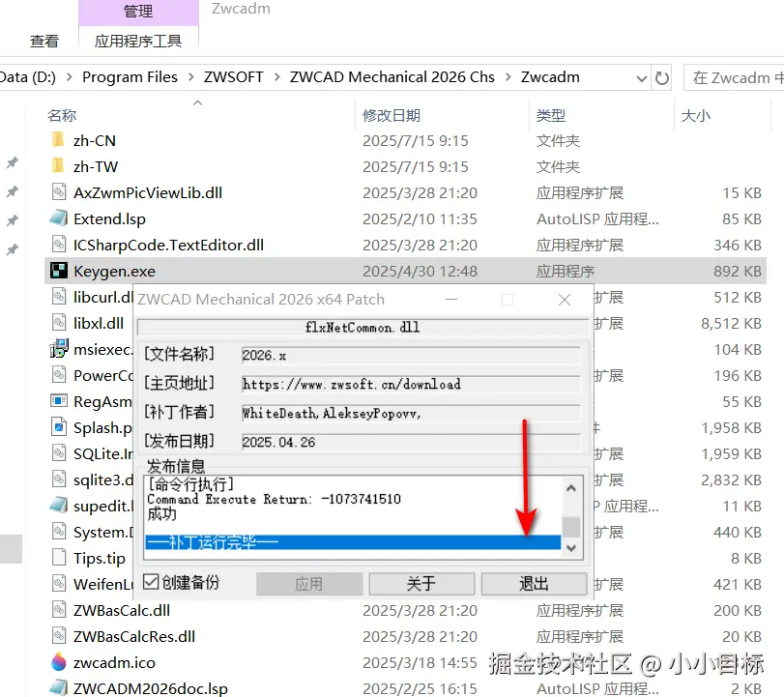The width and height of the screenshot is (784, 697).
Task: Click the PowerCo file icon
Action: [59, 375]
